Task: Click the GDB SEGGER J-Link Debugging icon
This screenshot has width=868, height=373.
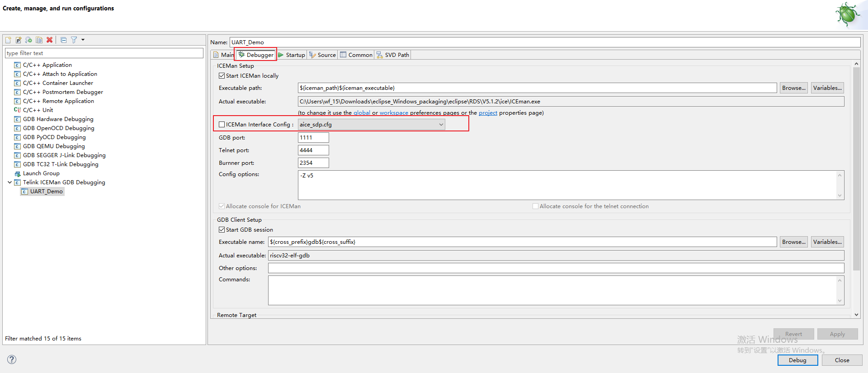Action: [x=17, y=155]
